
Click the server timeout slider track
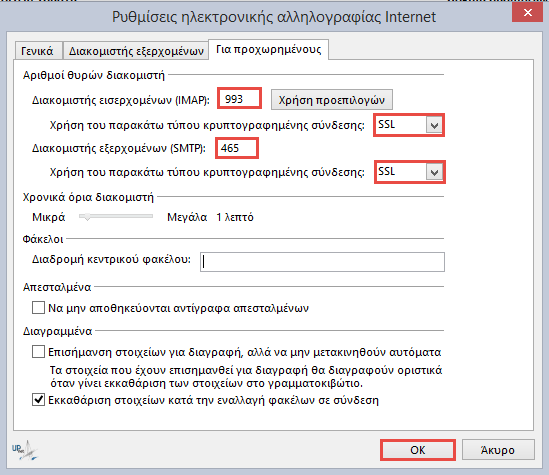pyautogui.click(x=116, y=216)
